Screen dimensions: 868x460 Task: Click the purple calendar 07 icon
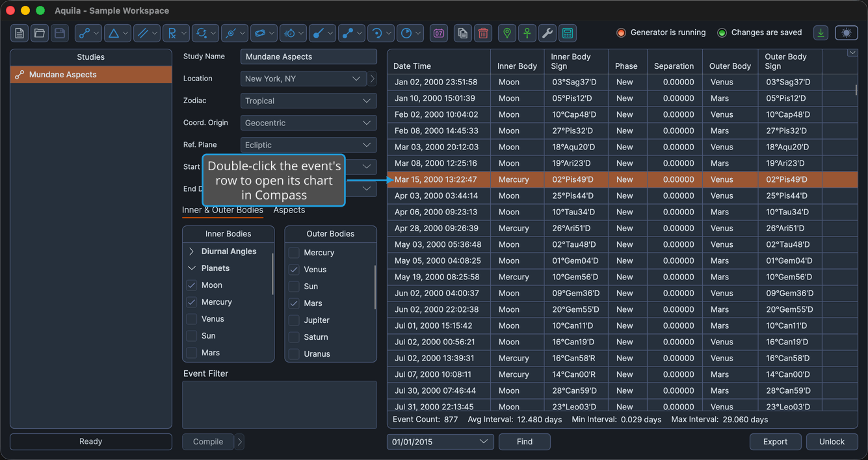pyautogui.click(x=439, y=33)
